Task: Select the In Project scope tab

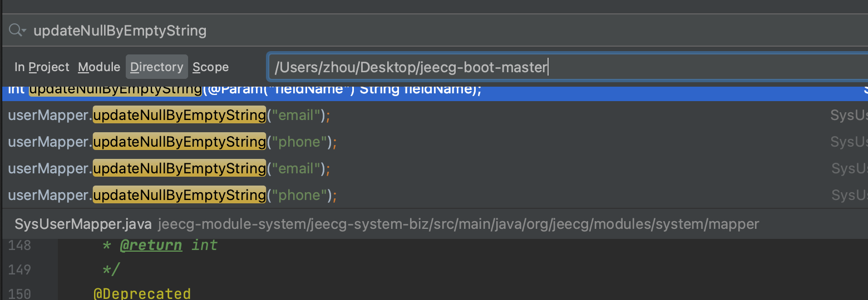Action: point(42,67)
